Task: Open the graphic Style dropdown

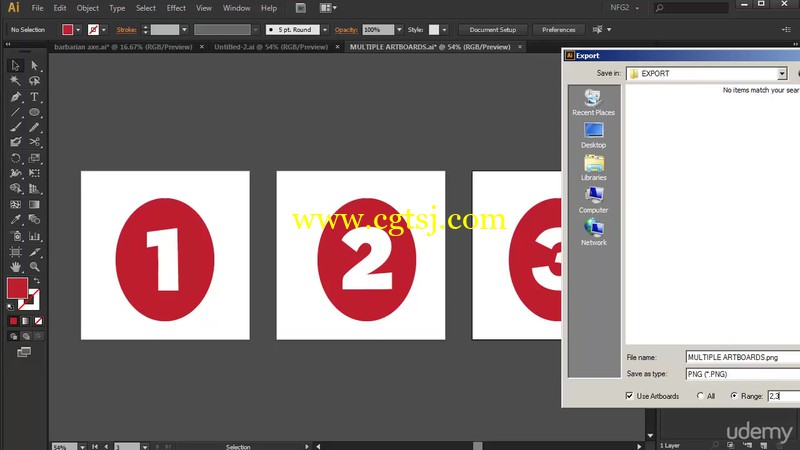Action: pos(444,30)
